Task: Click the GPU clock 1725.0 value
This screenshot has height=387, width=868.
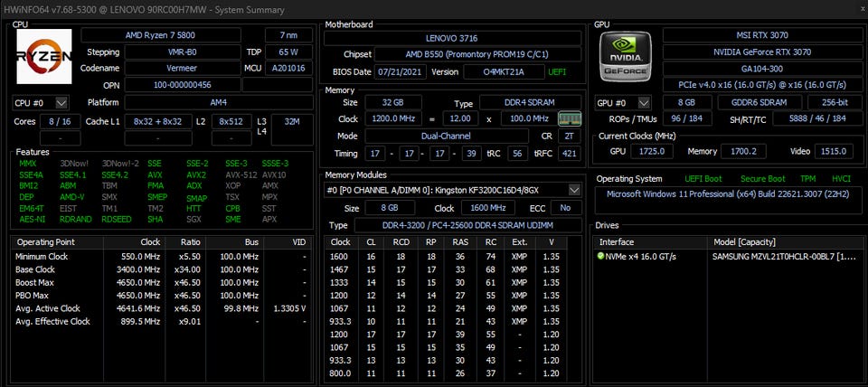Action: tap(652, 152)
